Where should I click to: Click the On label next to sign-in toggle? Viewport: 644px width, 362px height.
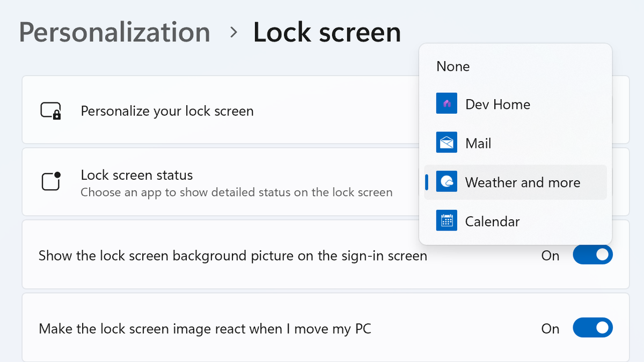550,256
